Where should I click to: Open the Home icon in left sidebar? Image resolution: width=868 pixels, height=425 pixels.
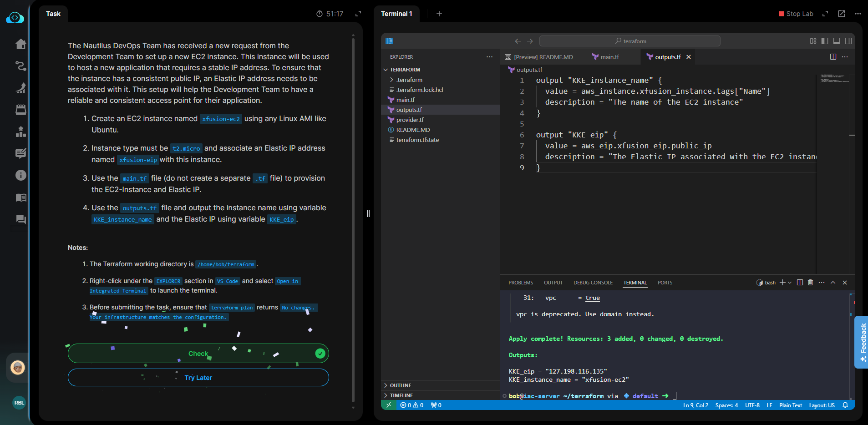click(x=21, y=44)
